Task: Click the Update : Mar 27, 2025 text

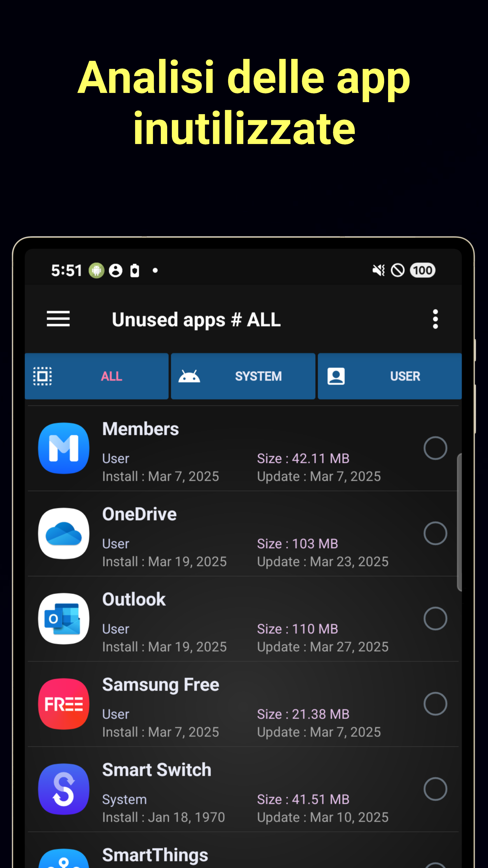Action: click(323, 647)
